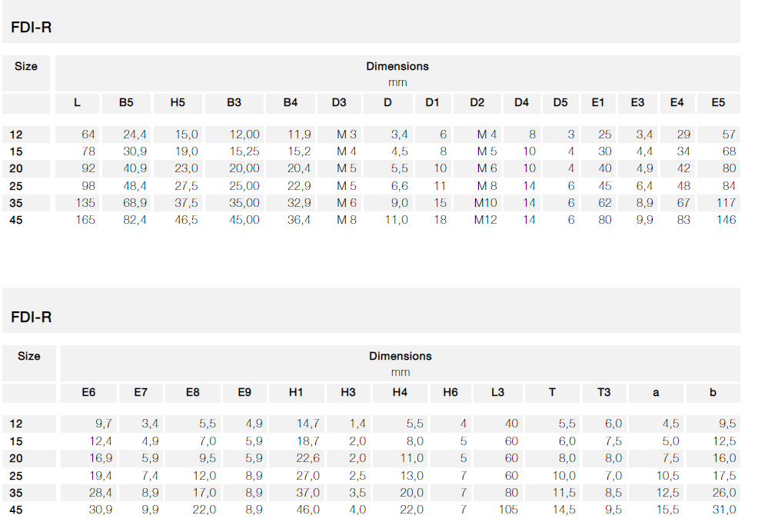Select the 15,25 value in B3 column
This screenshot has height=532, width=758.
click(244, 151)
